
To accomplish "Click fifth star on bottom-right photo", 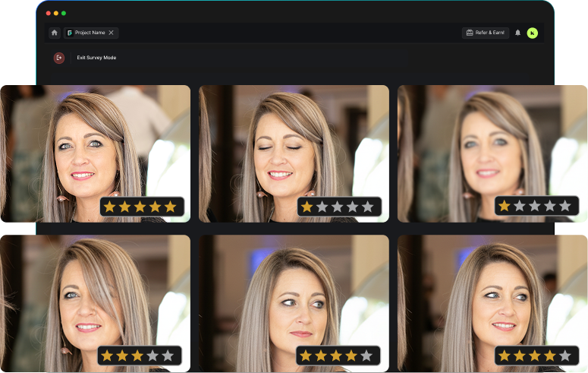I will [x=564, y=356].
